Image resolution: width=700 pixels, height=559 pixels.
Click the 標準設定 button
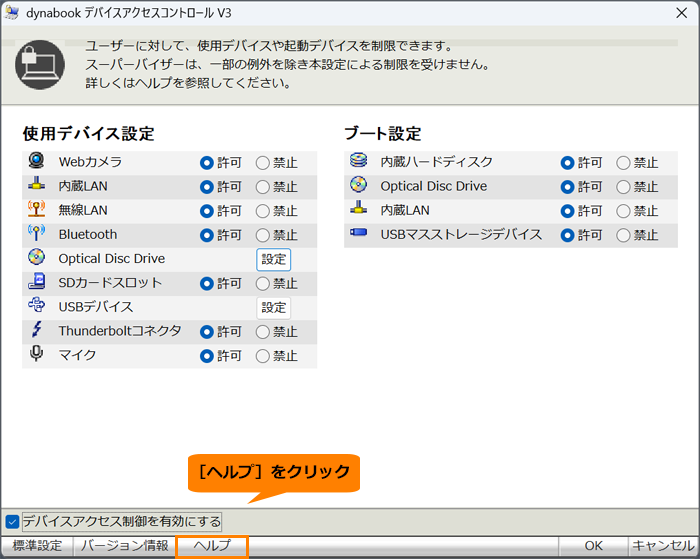[37, 545]
